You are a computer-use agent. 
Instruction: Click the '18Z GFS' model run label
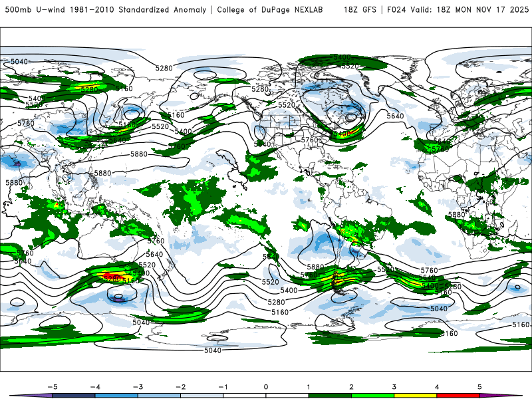point(360,10)
